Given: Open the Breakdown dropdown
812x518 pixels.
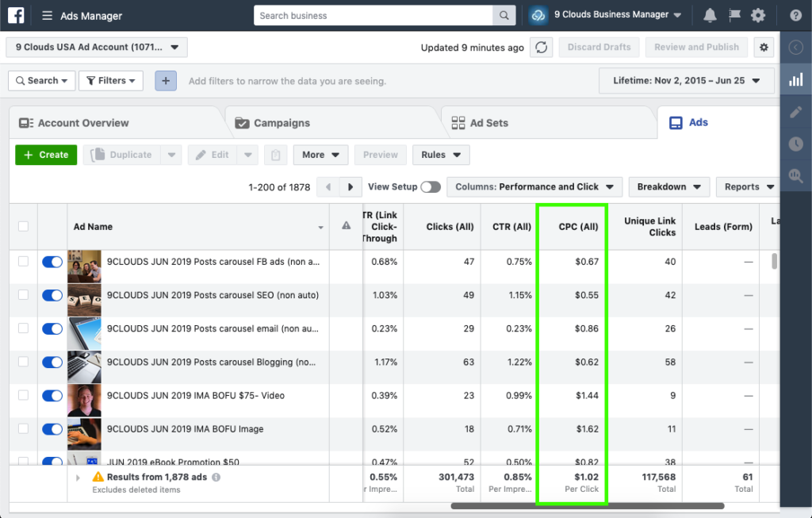Looking at the screenshot, I should tap(669, 187).
